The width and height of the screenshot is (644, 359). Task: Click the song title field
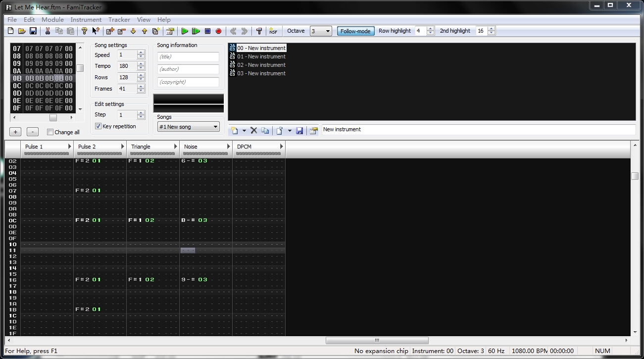[x=188, y=57]
